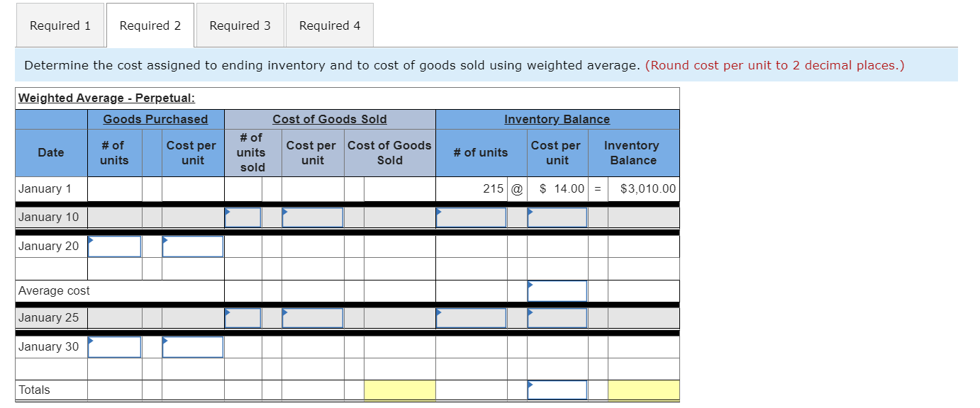The height and width of the screenshot is (408, 980).
Task: Click the January 10 units sold input cell
Action: (243, 217)
